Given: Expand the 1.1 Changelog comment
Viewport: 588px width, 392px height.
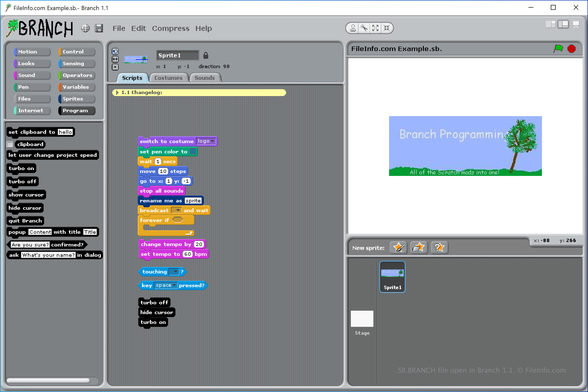Looking at the screenshot, I should tap(117, 93).
